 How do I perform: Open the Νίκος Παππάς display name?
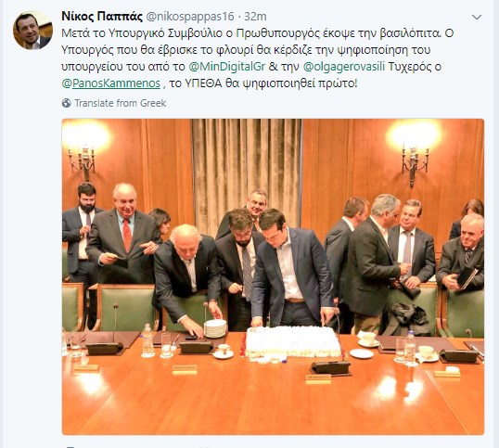click(x=102, y=16)
